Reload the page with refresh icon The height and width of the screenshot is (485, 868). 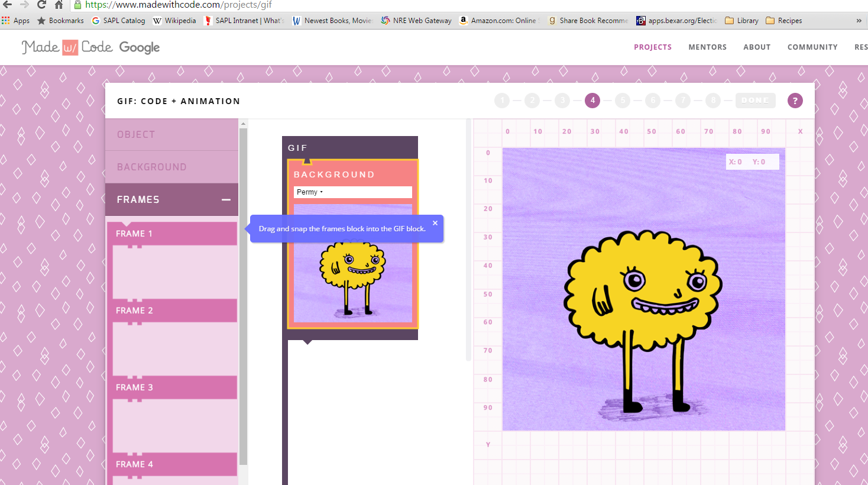coord(41,4)
